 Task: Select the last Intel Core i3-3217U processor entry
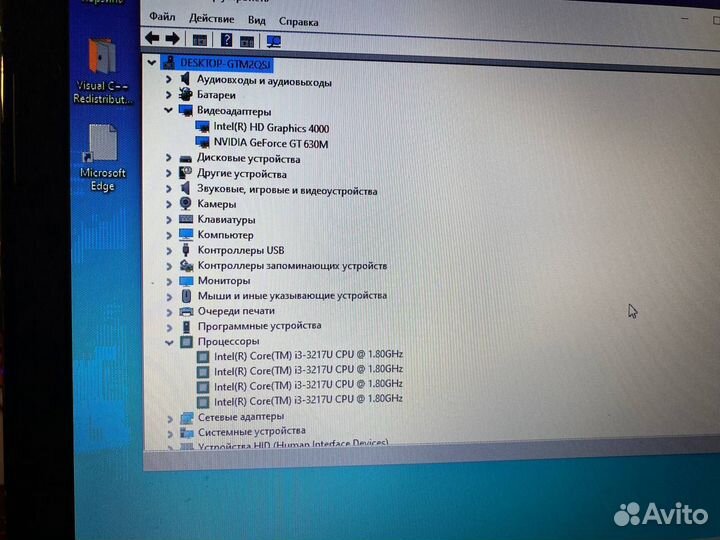(308, 400)
